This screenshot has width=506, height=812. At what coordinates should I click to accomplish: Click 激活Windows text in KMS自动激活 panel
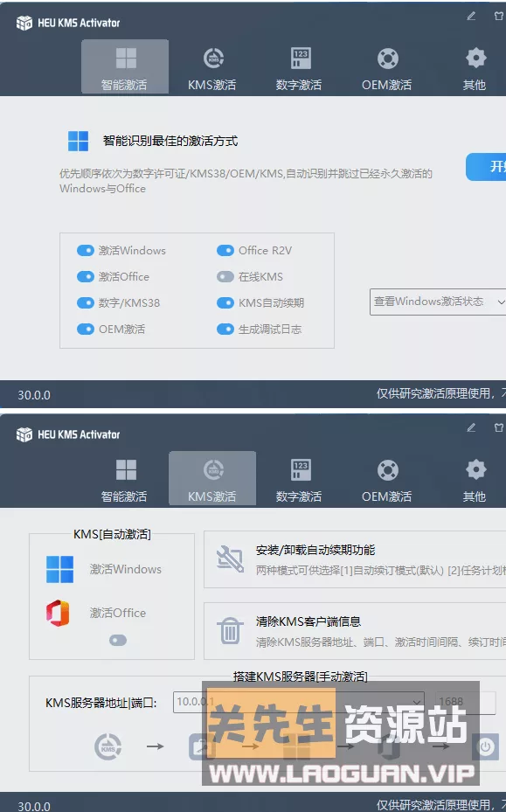pos(125,569)
